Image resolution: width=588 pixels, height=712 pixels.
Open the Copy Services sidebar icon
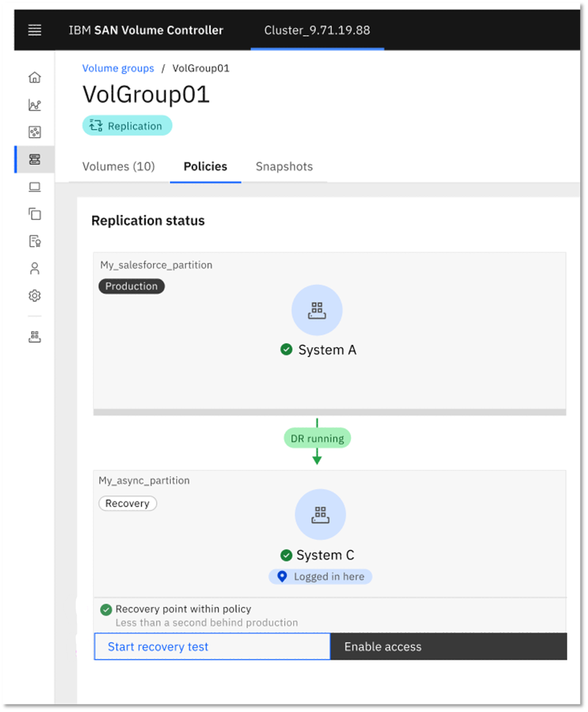(x=34, y=214)
